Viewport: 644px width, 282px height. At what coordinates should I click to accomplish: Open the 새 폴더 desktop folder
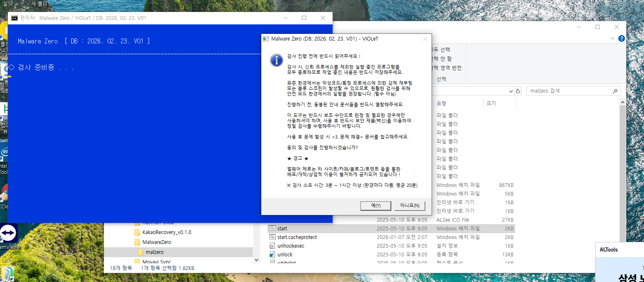click(x=39, y=3)
